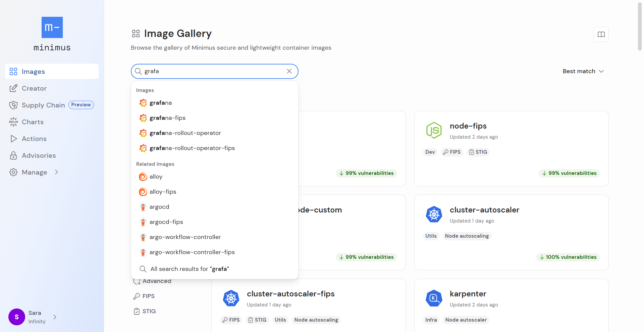Select grafana-fips from suggestions
The image size is (644, 332).
tap(215, 118)
